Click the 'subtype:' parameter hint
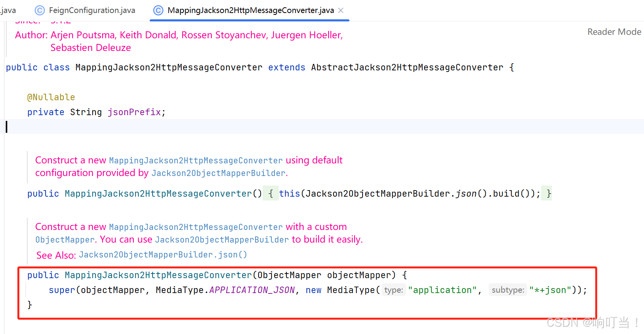 [508, 290]
